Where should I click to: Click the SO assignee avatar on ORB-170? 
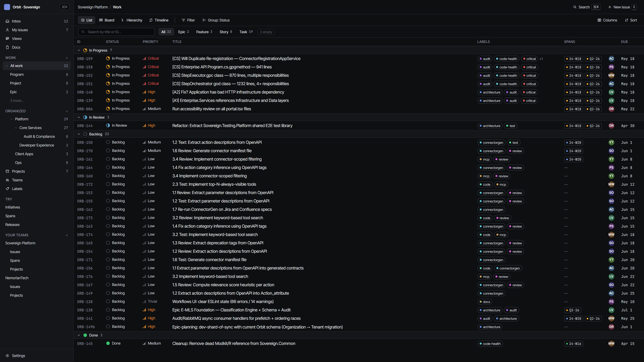pyautogui.click(x=611, y=151)
